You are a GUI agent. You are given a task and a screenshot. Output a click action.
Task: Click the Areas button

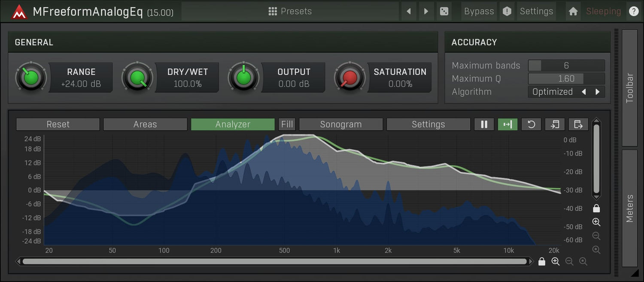tap(145, 124)
